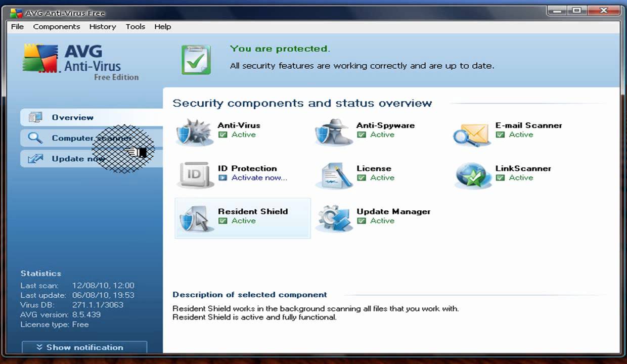Select the Update Manager label
627x364 pixels.
tap(393, 211)
